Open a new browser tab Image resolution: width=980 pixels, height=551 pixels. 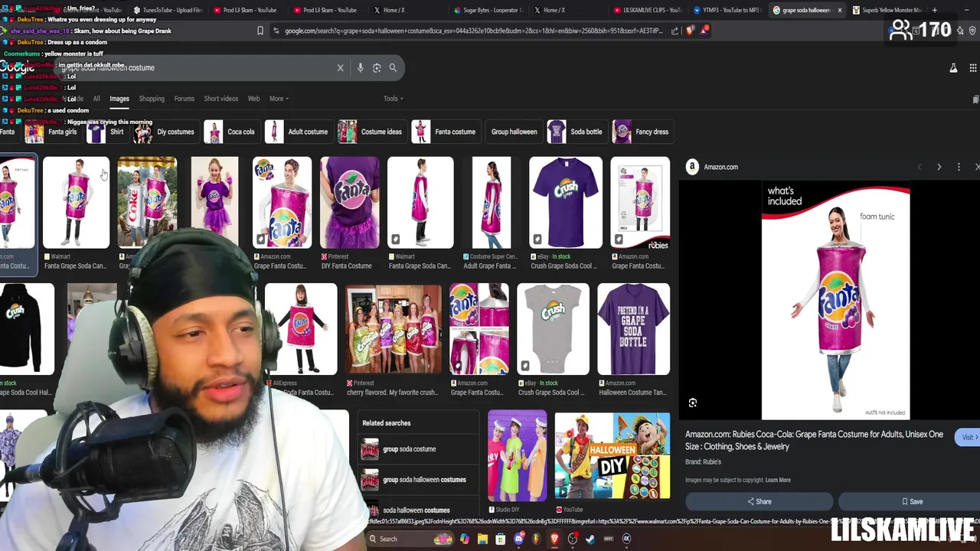pos(934,10)
